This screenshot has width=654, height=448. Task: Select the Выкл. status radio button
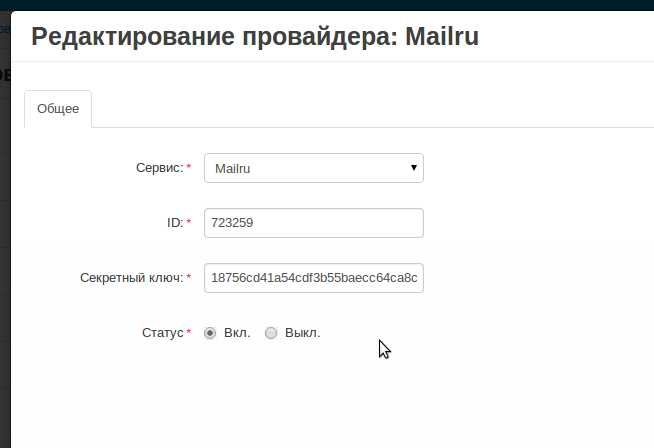(271, 333)
